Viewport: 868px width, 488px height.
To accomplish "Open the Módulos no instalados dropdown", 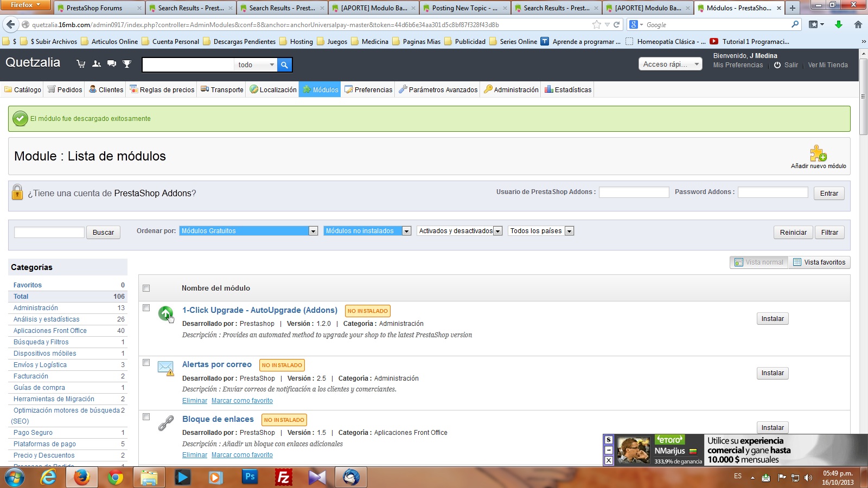I will click(367, 231).
